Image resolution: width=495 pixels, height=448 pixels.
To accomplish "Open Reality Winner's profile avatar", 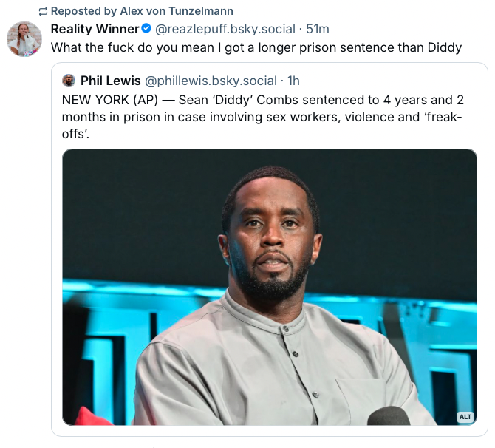I will (24, 39).
